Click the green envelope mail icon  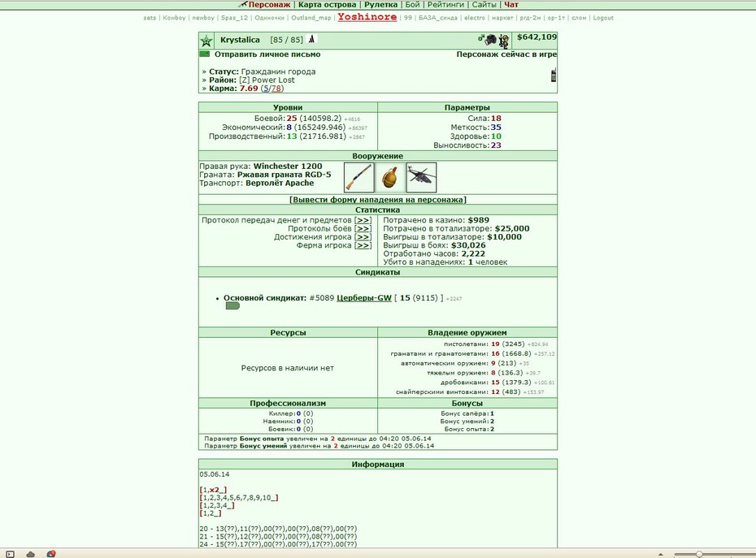click(204, 54)
